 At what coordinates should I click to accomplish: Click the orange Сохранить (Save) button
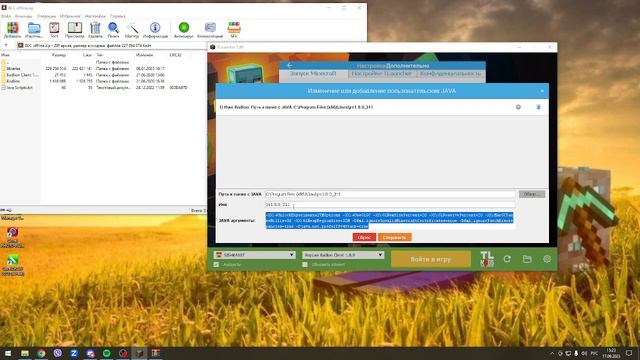(x=395, y=237)
